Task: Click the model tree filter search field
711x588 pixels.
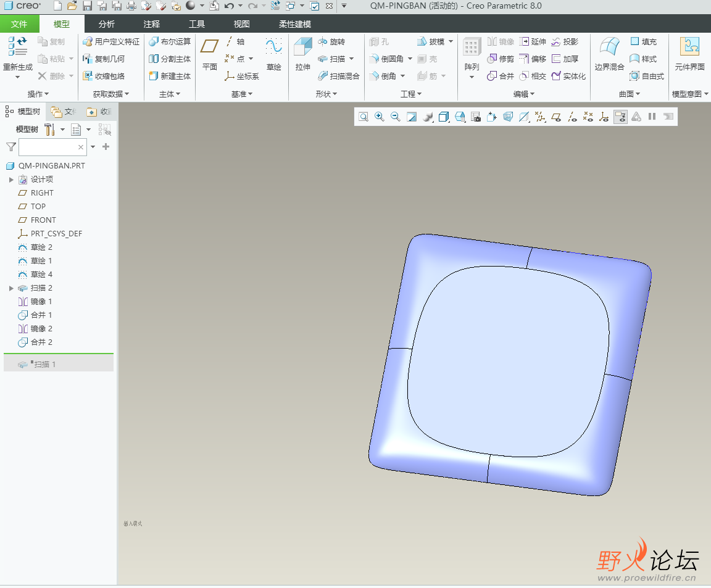Action: pos(52,147)
